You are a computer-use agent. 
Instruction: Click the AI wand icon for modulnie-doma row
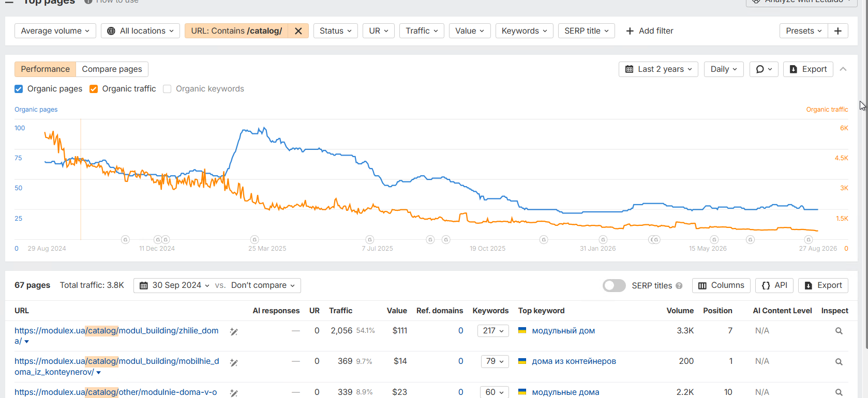click(x=234, y=393)
